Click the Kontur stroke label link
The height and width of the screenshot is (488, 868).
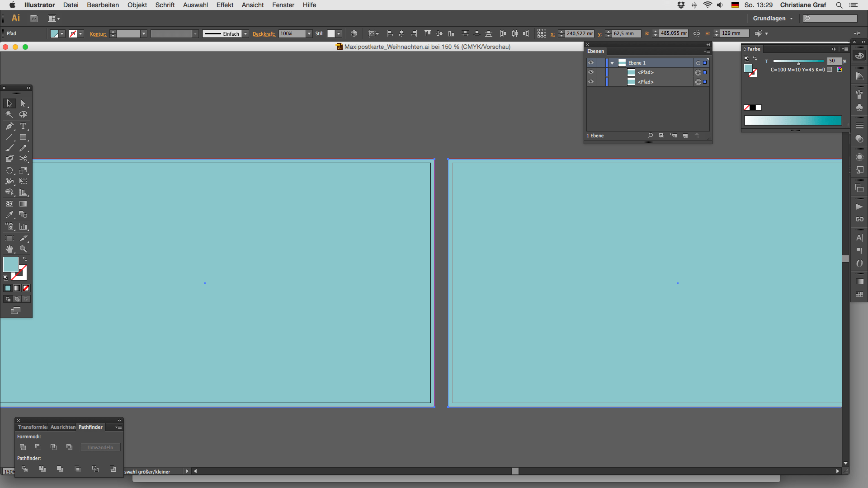point(98,34)
